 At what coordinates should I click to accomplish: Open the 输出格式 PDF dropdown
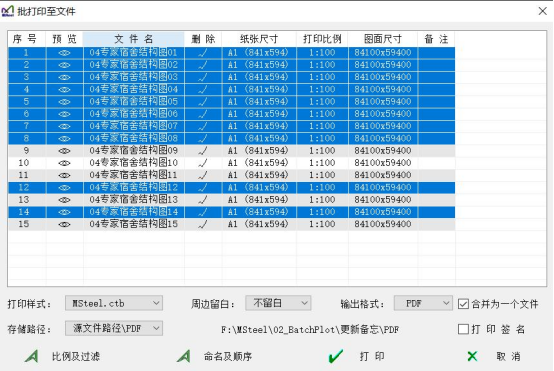tap(423, 303)
